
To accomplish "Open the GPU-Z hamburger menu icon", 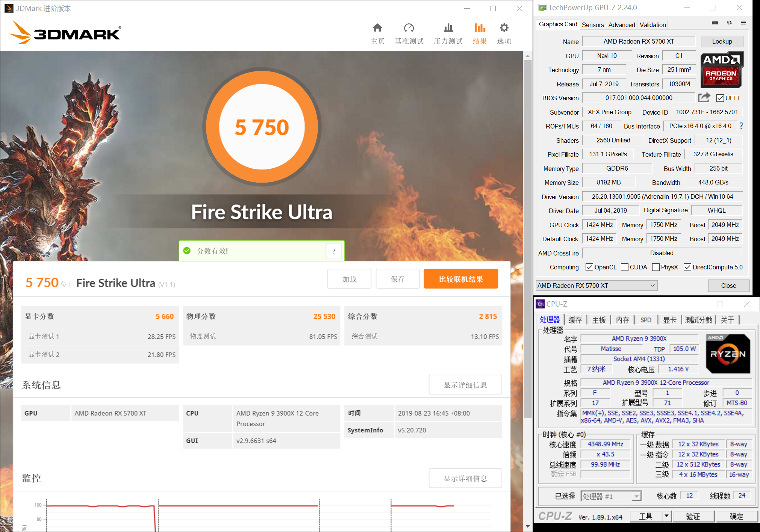I will (x=743, y=23).
